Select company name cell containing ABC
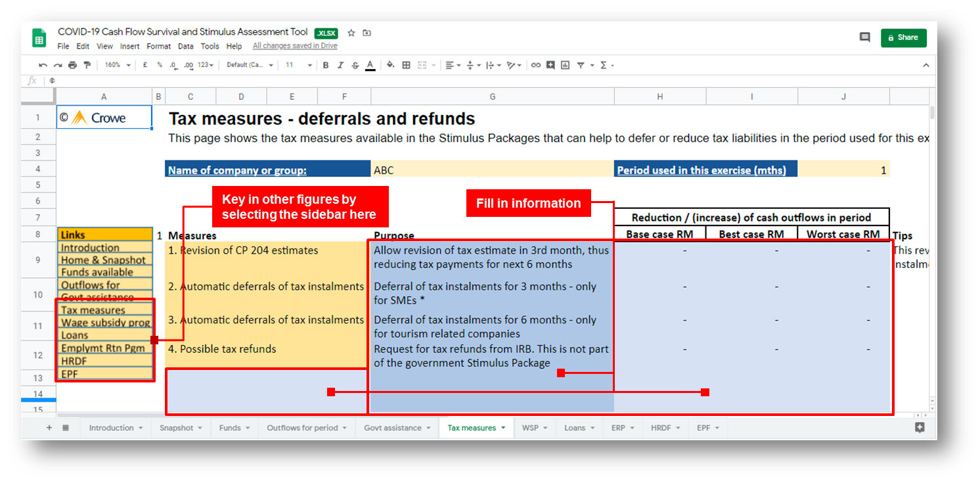 [x=492, y=170]
